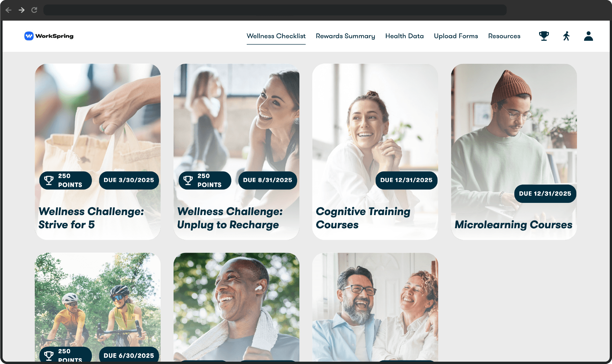Viewport: 612px width, 364px height.
Task: Click the browser forward arrow
Action: [x=22, y=10]
